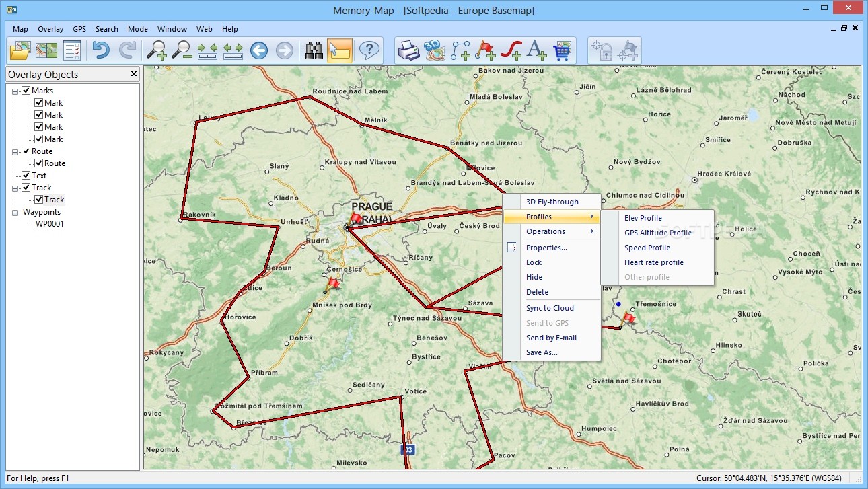Select the outward-arrows map scale icon
The width and height of the screenshot is (868, 489).
[x=233, y=50]
